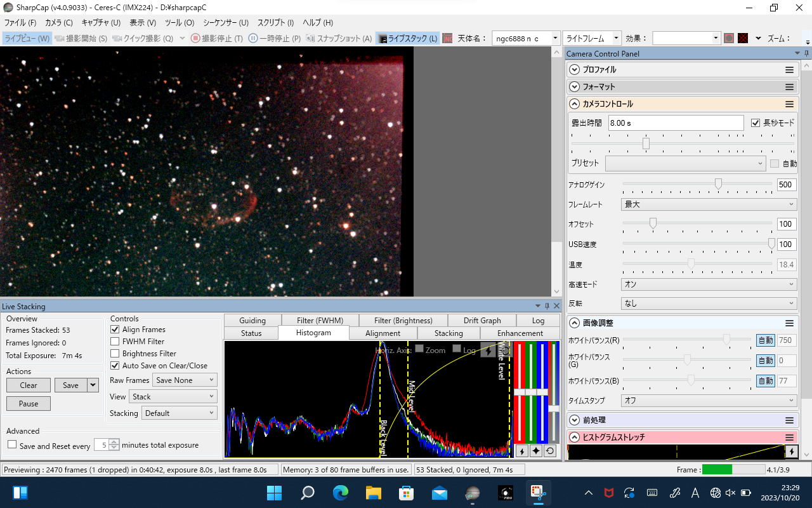Click the star-shaped color adjust button below RGB sliders

point(536,451)
